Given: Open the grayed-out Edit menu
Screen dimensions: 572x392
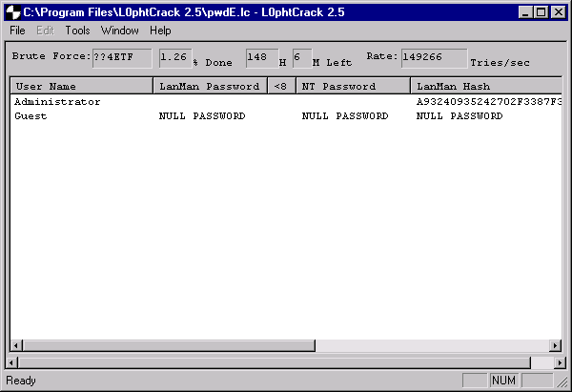Looking at the screenshot, I should coord(45,31).
